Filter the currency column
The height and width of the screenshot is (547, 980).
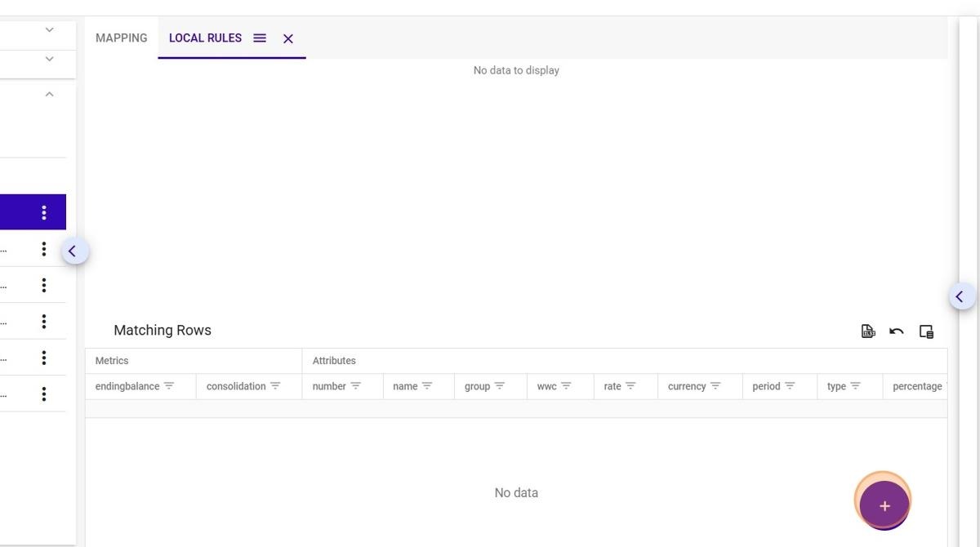tap(715, 386)
